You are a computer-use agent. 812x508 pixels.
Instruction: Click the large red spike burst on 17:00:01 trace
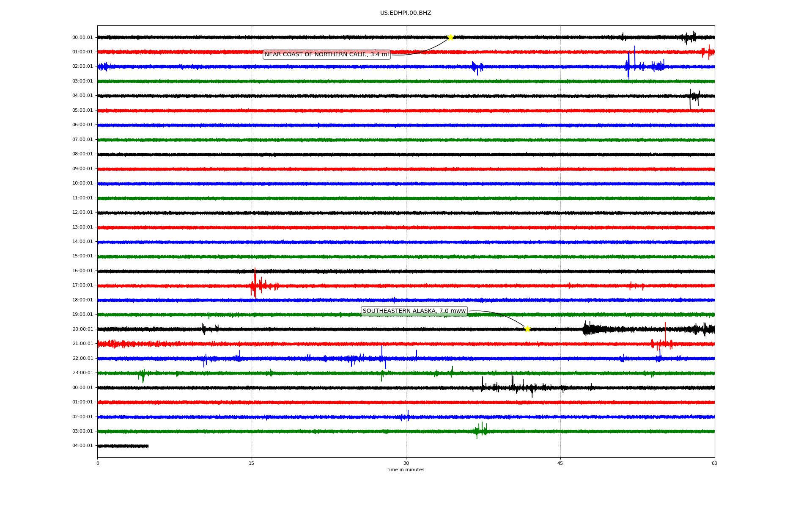coord(255,285)
